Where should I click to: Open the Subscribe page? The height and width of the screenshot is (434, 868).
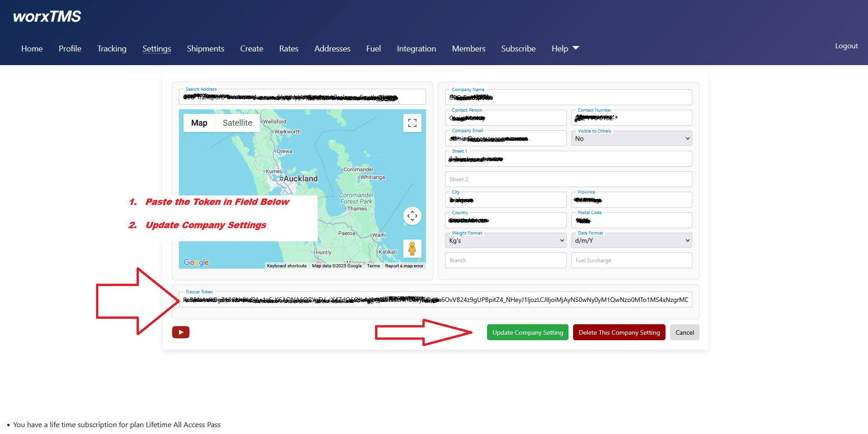pyautogui.click(x=518, y=49)
